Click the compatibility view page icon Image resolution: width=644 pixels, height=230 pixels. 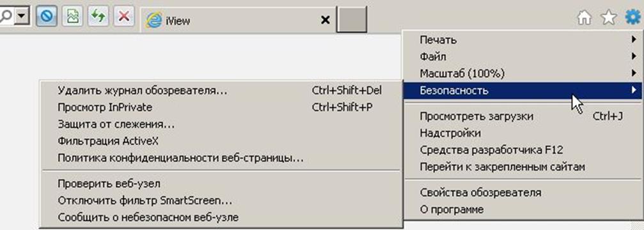[x=72, y=17]
